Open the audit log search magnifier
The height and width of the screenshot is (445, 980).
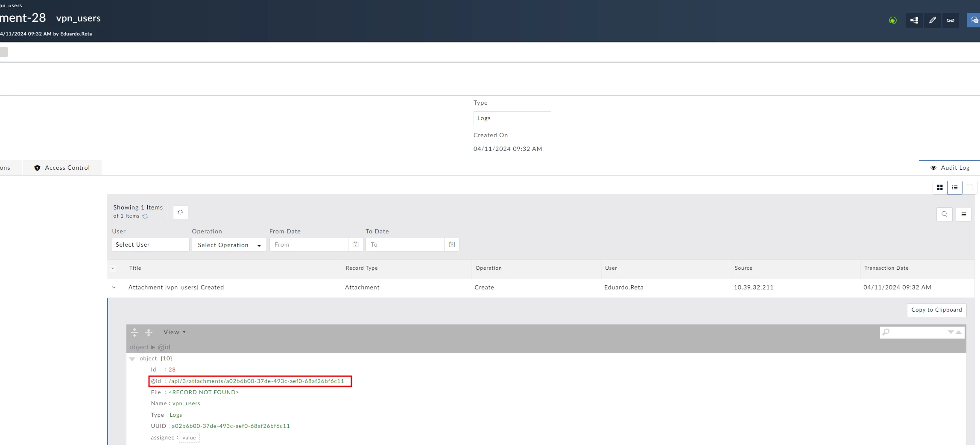[x=944, y=214]
